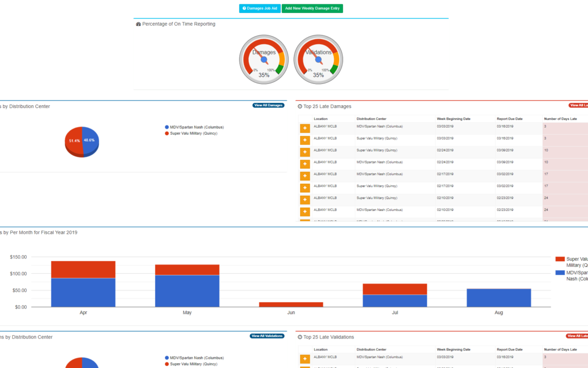This screenshot has height=368, width=588.
Task: Click the View All Validations button
Action: coord(267,336)
